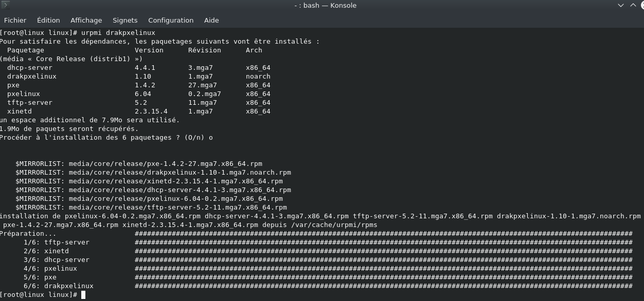
Task: Click the drakpxelinux-1.10-1.mga7.noarch.rpm mirrorlist line
Action: (153, 172)
